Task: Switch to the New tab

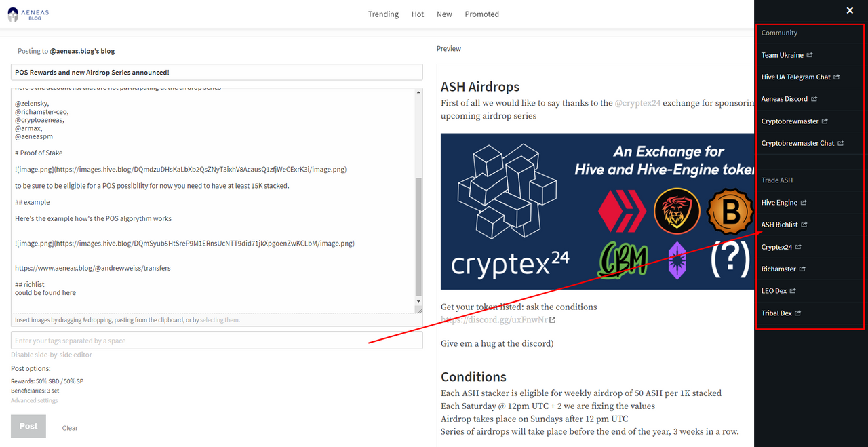Action: pos(444,14)
